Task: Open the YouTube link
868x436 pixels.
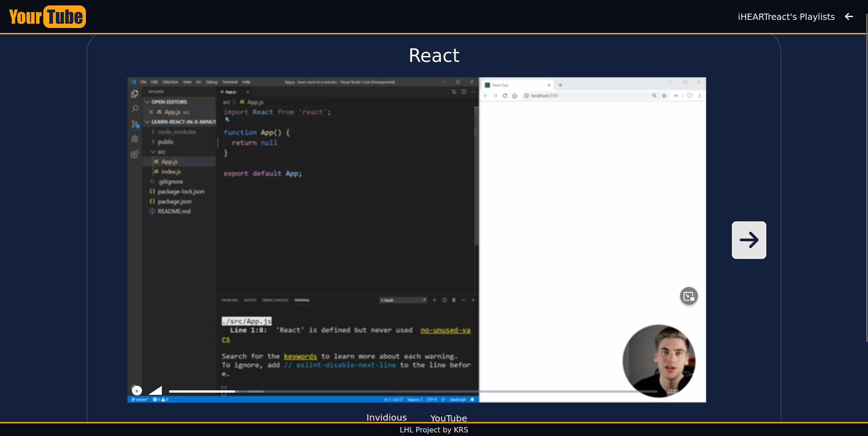Action: click(448, 418)
